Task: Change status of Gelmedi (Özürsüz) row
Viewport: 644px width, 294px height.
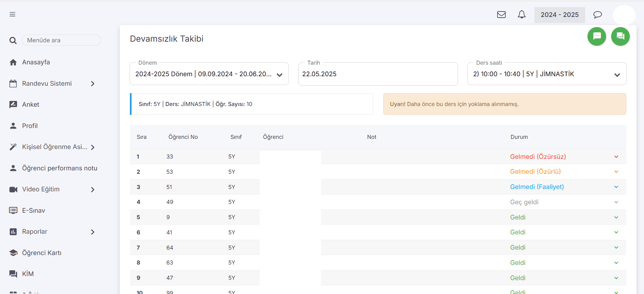Action: pyautogui.click(x=563, y=156)
